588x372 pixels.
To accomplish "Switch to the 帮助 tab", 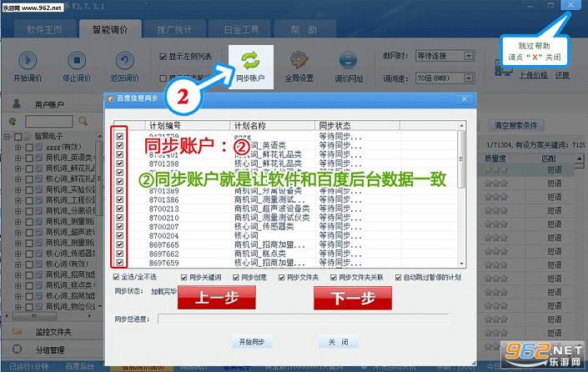I will [x=304, y=29].
